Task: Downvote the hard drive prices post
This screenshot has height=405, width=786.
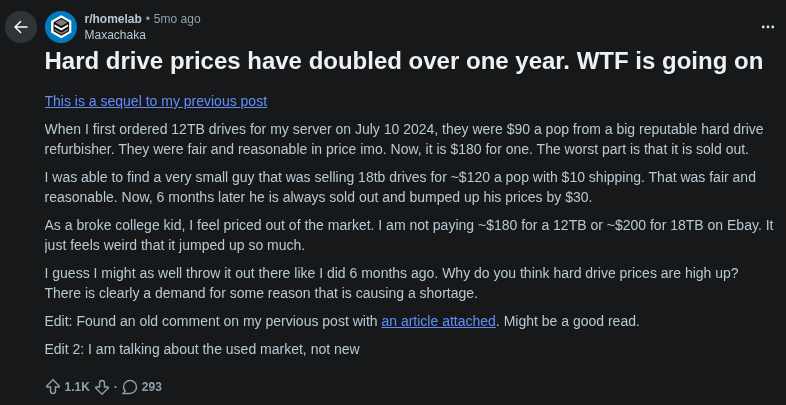Action: click(101, 386)
